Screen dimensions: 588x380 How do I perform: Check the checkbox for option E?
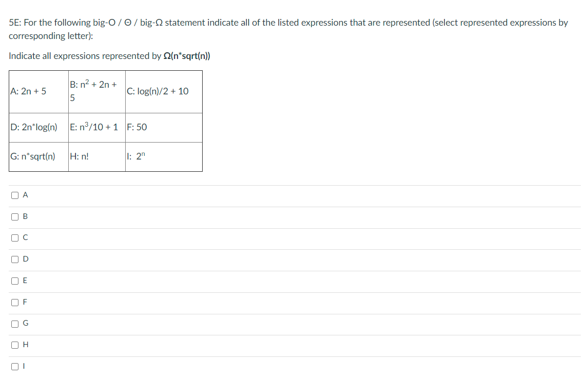coord(14,281)
